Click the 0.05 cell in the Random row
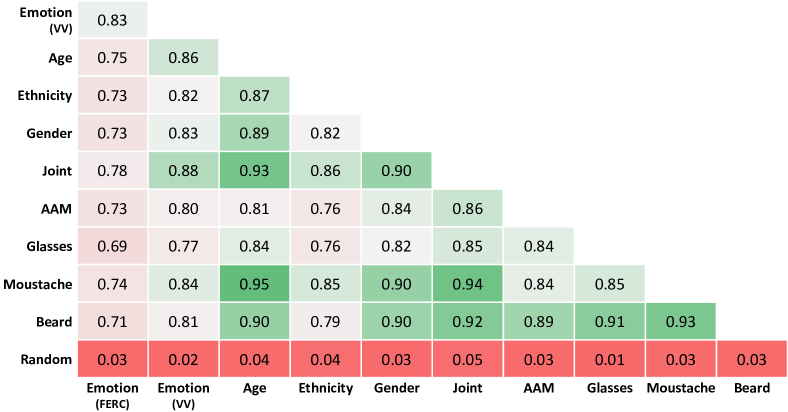The image size is (788, 412). click(467, 359)
